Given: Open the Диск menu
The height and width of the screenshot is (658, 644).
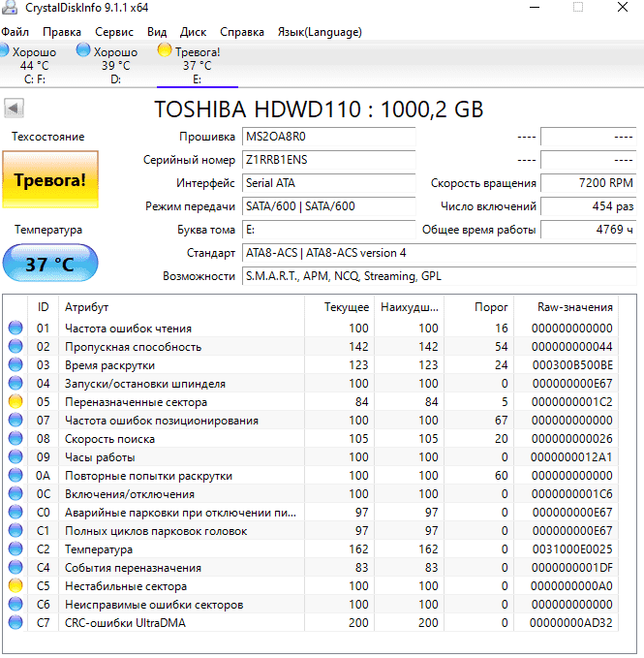Looking at the screenshot, I should tap(193, 32).
